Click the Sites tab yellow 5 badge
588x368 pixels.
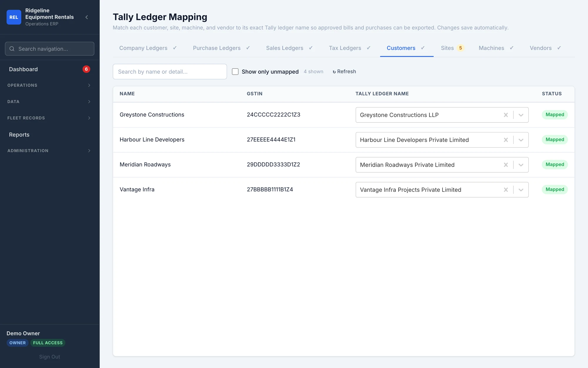460,48
